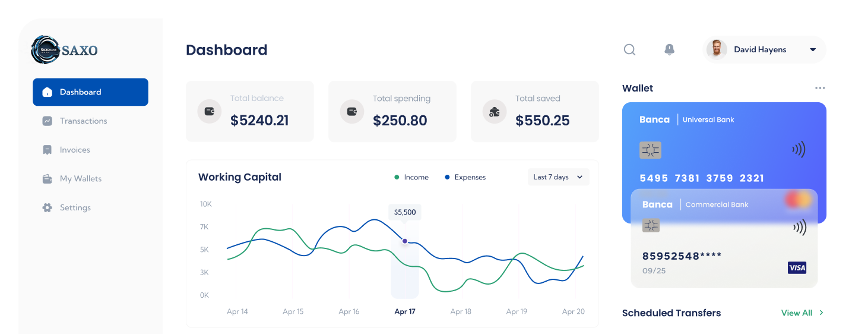Click the Total saved piggy icon

(x=494, y=111)
